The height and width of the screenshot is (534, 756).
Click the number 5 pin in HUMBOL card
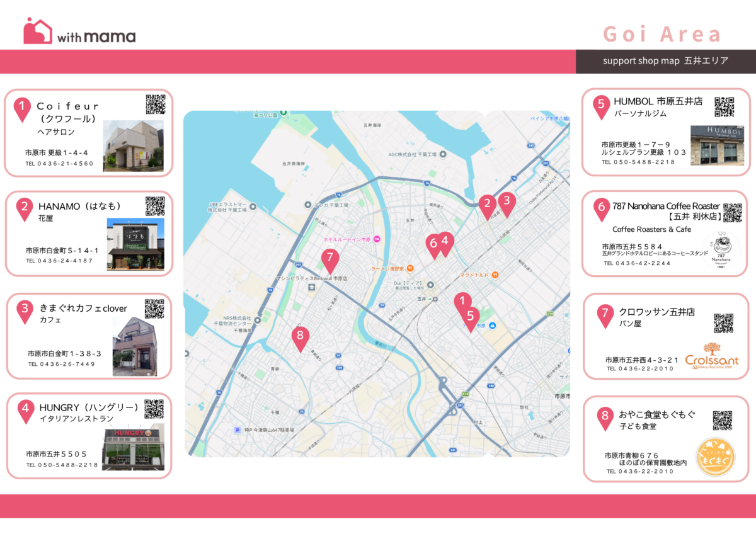click(x=601, y=107)
